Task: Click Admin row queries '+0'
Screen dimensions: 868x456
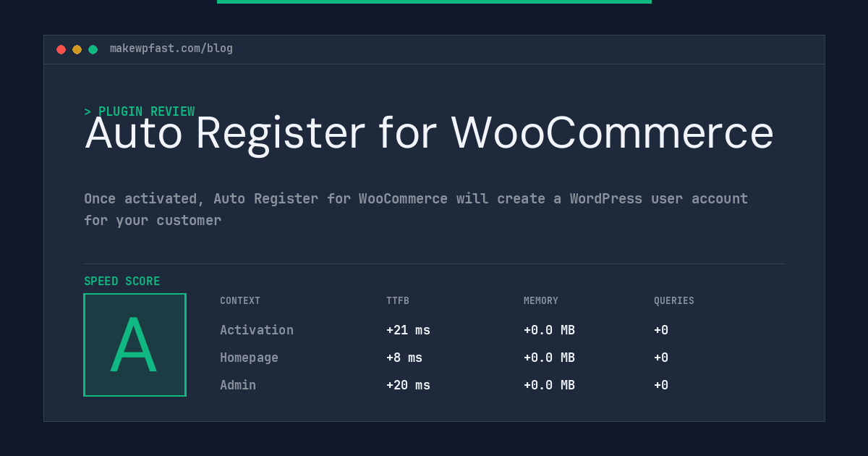Action: click(661, 385)
